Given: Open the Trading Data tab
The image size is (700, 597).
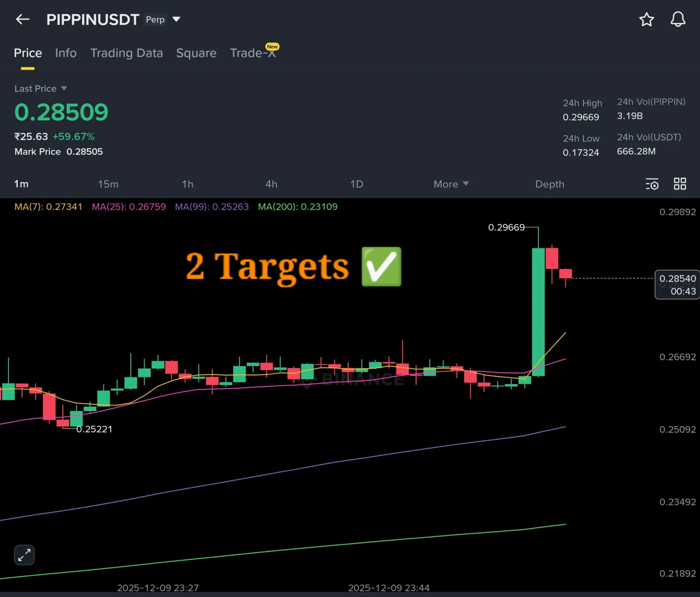Looking at the screenshot, I should 126,53.
